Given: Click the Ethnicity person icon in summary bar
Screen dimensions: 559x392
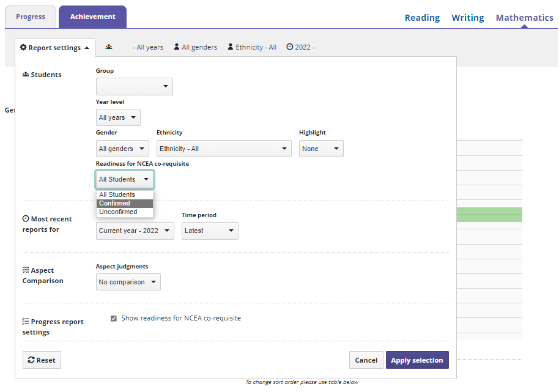Looking at the screenshot, I should pyautogui.click(x=231, y=47).
